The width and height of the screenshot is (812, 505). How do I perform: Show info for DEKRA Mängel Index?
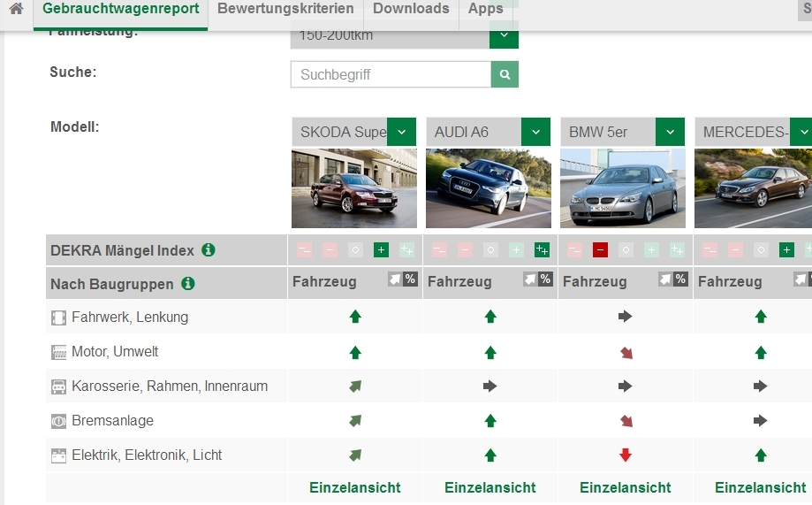click(x=209, y=250)
